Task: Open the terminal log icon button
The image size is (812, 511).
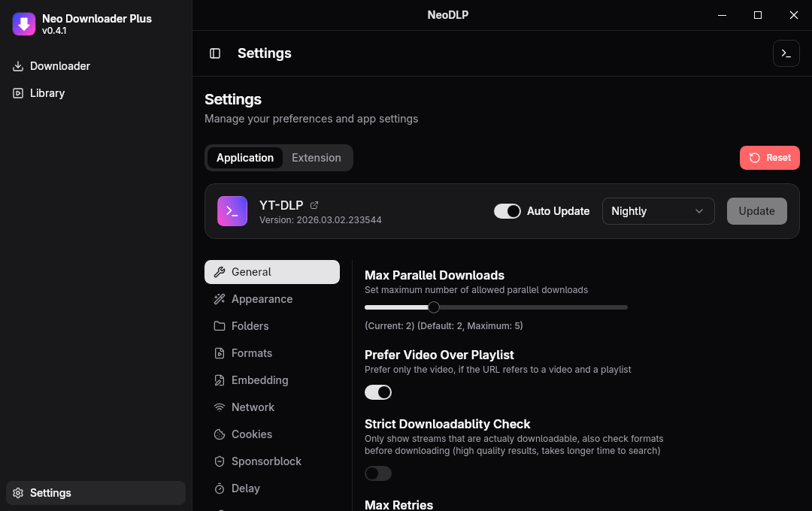Action: click(786, 53)
